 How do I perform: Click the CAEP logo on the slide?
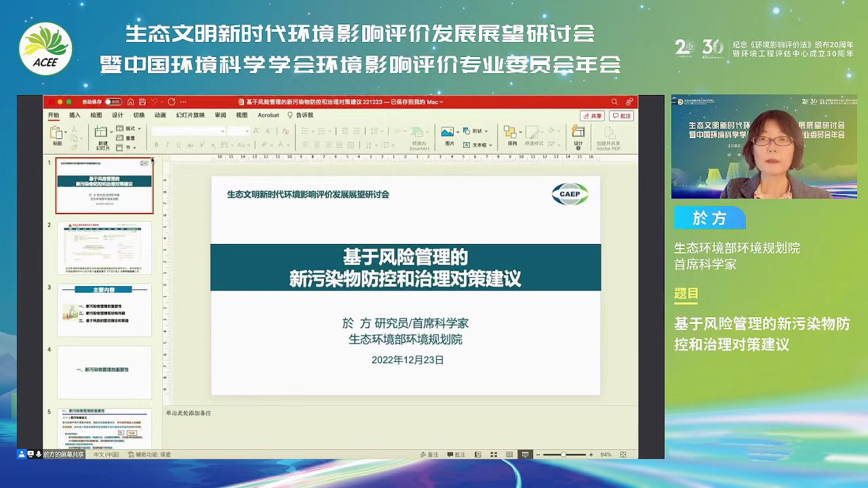[x=570, y=194]
